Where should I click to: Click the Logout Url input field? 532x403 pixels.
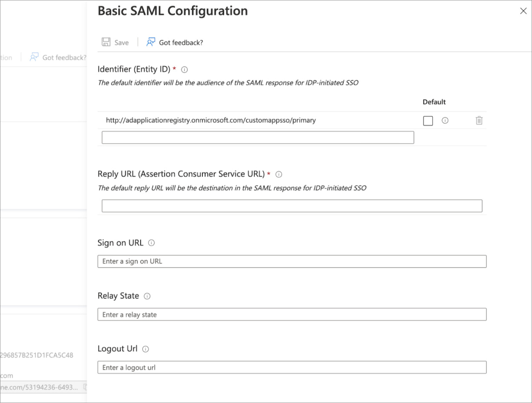292,367
